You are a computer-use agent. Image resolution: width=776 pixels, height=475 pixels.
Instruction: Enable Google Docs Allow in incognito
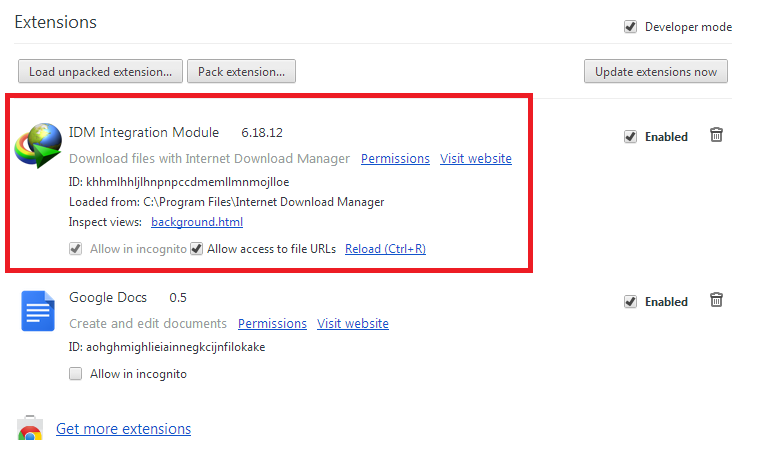(75, 374)
